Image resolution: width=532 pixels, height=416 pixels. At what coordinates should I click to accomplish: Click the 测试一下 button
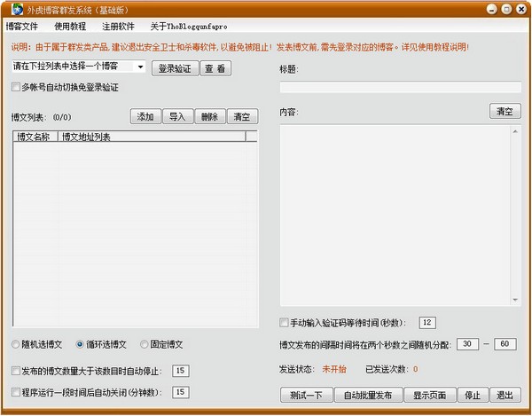[307, 395]
